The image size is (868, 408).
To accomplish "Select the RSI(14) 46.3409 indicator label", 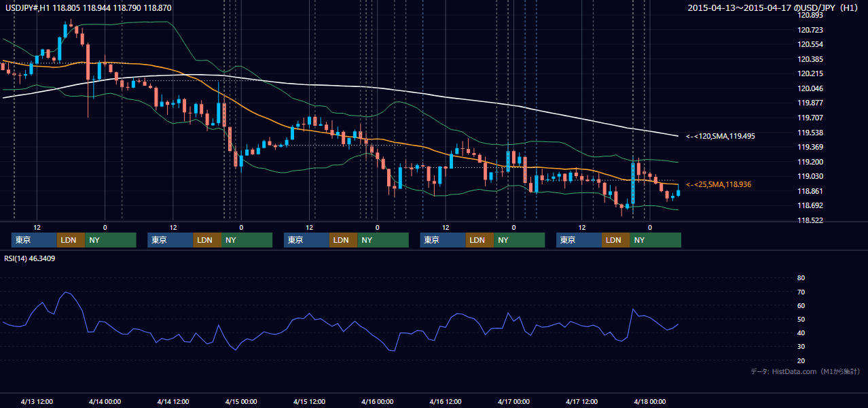I will tap(30, 258).
